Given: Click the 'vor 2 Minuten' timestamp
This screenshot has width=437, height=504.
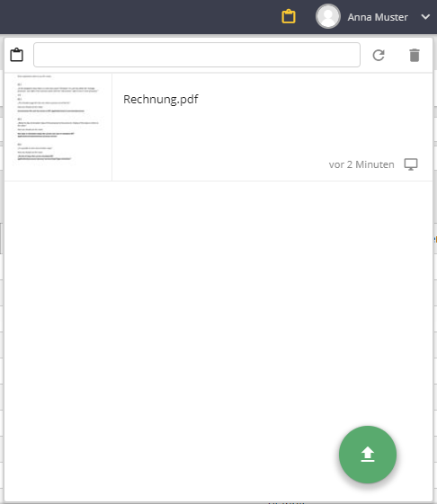Looking at the screenshot, I should (x=361, y=164).
